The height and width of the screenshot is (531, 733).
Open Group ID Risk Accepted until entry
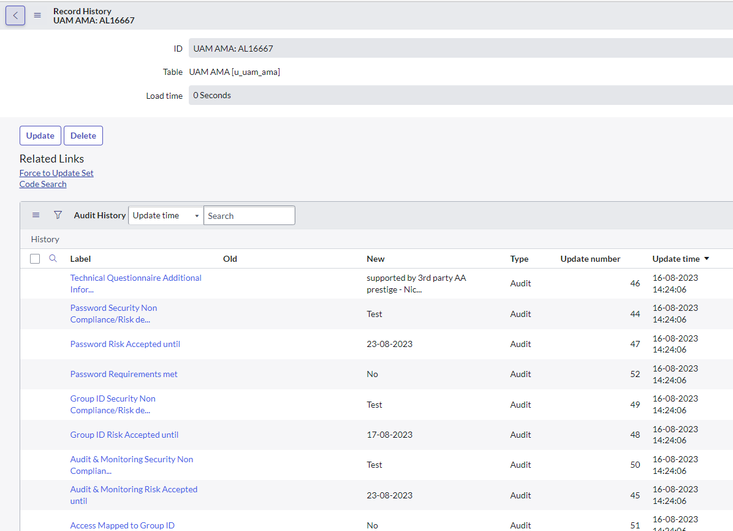click(x=124, y=435)
